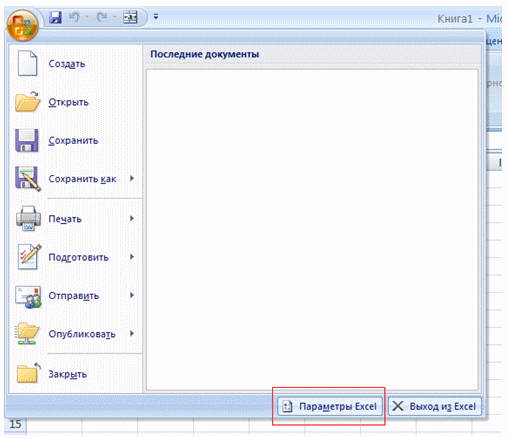
Task: Expand the Печать submenu arrow
Action: [132, 218]
